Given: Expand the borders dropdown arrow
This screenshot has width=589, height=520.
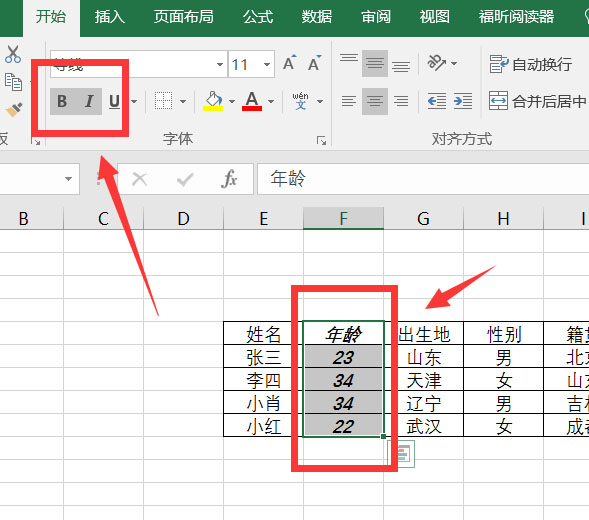Looking at the screenshot, I should tap(183, 101).
